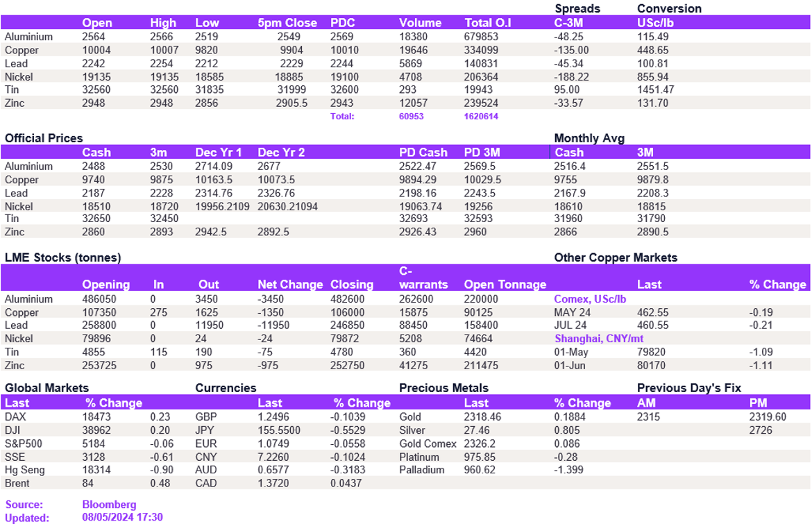Select the Currencies heading
The image size is (812, 524).
[226, 388]
